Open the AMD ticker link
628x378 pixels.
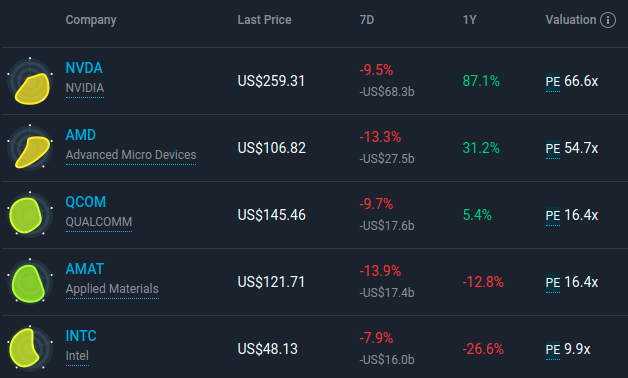point(81,135)
